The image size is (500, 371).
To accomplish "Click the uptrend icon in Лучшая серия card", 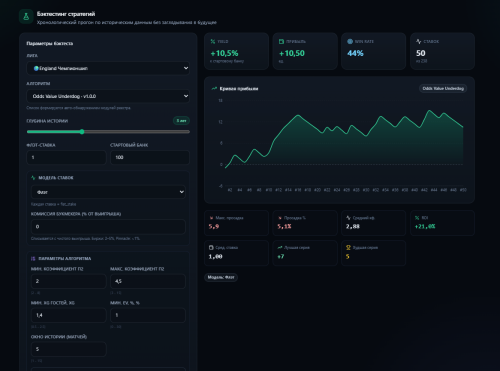I will tap(280, 247).
